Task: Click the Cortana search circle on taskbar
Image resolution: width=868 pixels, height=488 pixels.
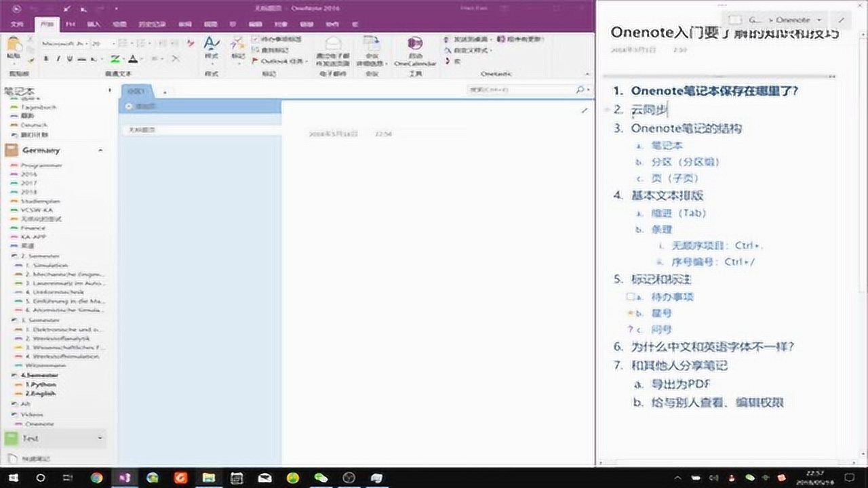Action: click(40, 478)
